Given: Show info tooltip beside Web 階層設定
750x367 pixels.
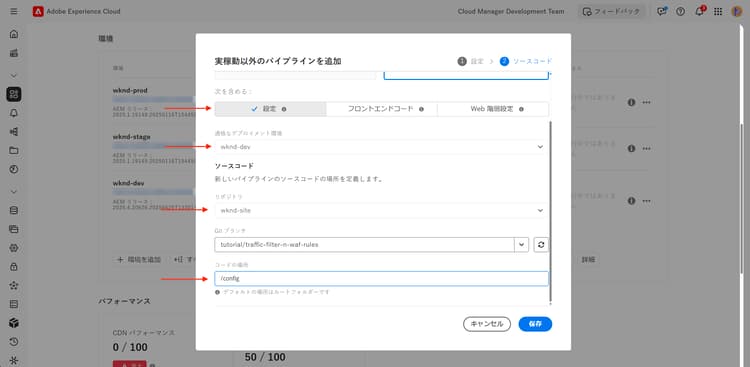Looking at the screenshot, I should (x=521, y=109).
